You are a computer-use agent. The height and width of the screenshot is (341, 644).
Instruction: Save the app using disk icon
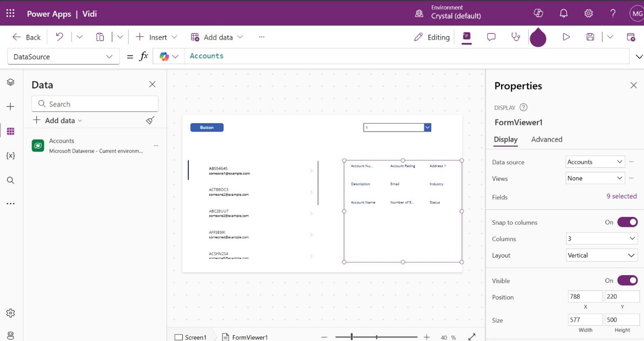point(590,37)
